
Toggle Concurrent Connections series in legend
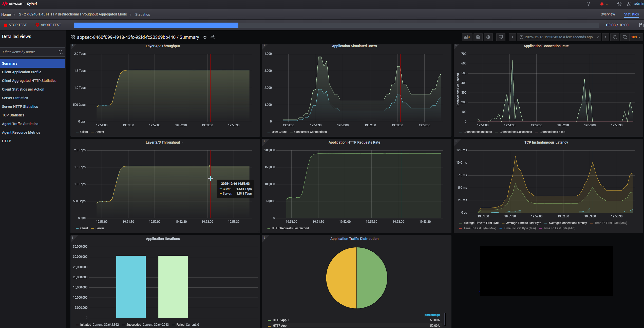(x=310, y=132)
